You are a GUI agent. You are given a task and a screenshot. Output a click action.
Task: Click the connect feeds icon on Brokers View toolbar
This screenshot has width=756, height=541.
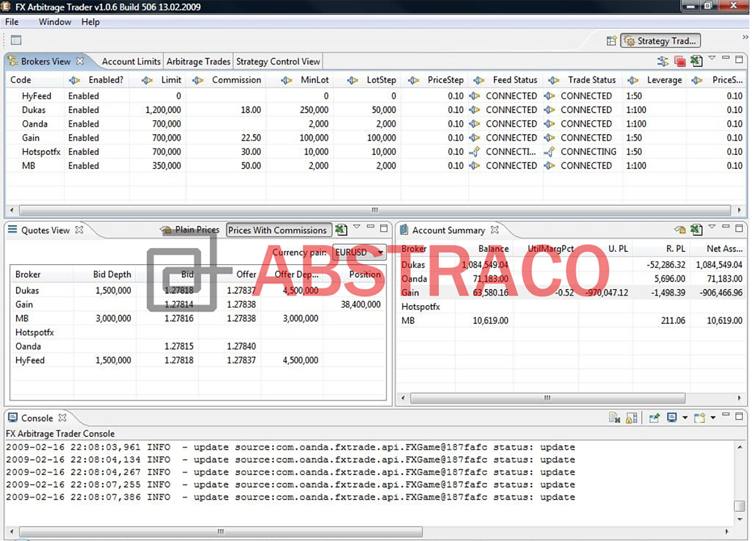click(664, 61)
